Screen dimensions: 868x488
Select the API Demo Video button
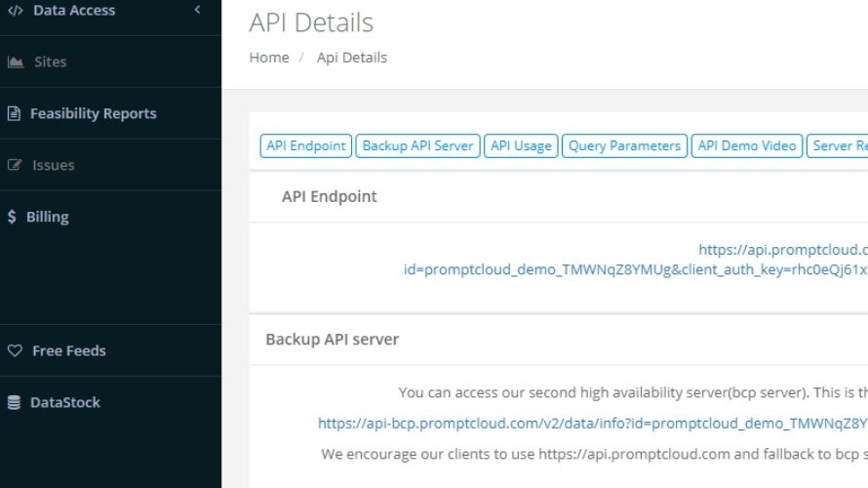point(747,145)
